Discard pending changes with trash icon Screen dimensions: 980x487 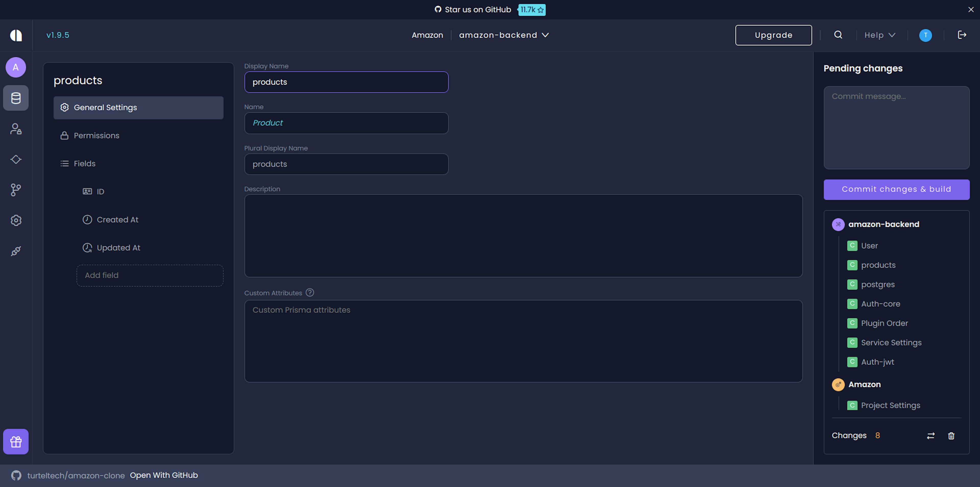[x=951, y=436]
